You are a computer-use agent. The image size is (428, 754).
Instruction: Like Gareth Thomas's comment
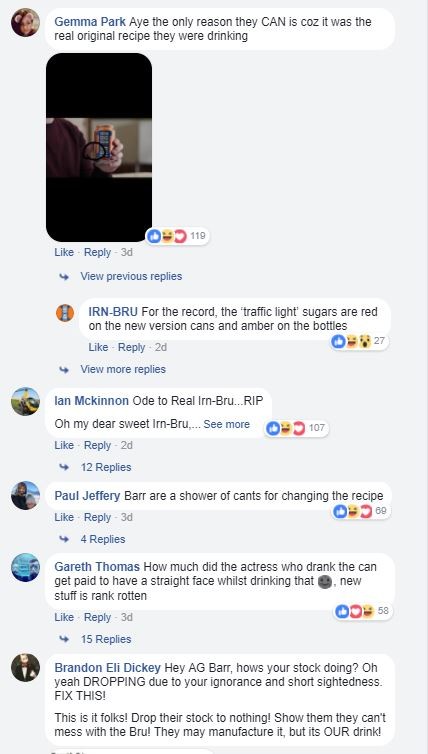pyautogui.click(x=64, y=617)
